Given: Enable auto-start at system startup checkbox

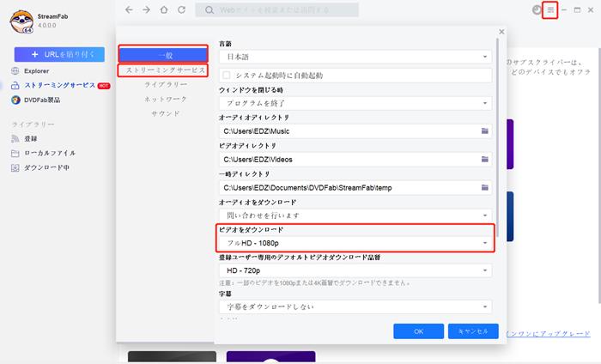Looking at the screenshot, I should (227, 75).
